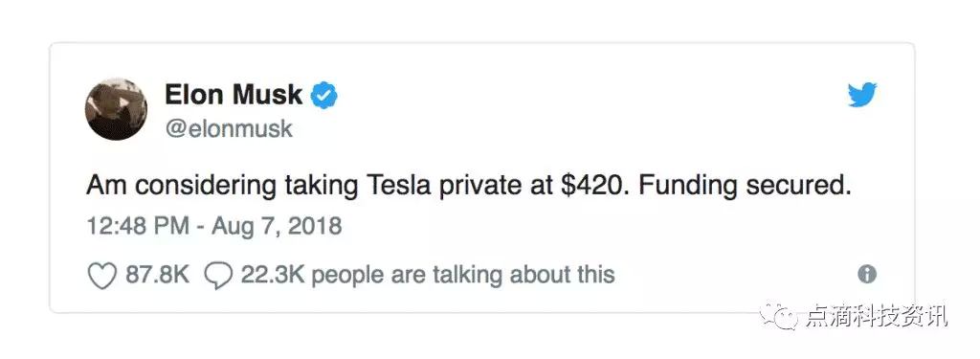Visit the @elonmusk handle link
Screen dimensions: 980x359
click(x=228, y=129)
